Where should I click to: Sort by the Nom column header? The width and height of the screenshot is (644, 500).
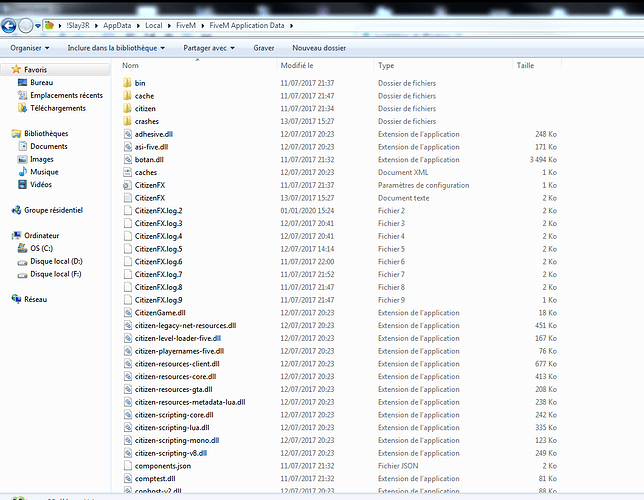[x=130, y=65]
